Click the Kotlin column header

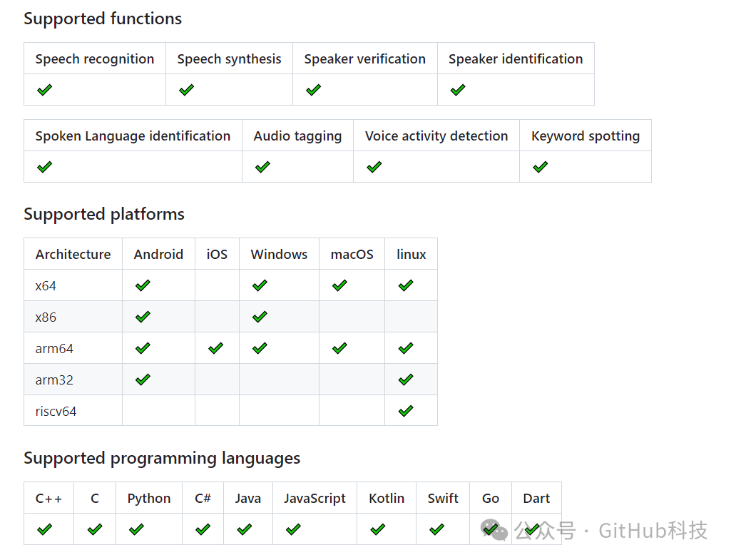[x=387, y=498]
